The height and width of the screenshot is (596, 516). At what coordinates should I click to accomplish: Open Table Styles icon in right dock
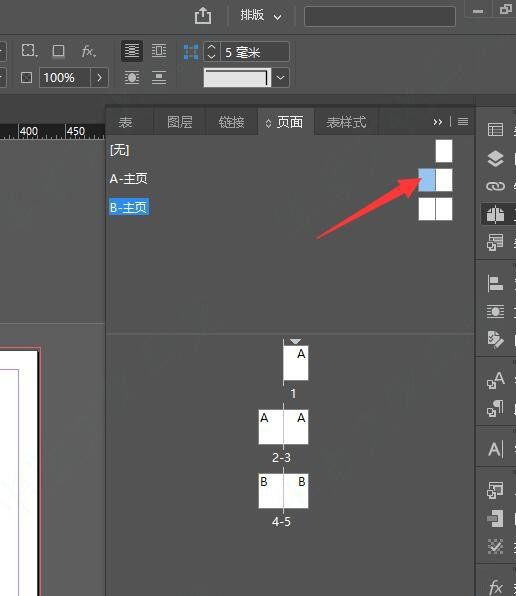(x=495, y=242)
